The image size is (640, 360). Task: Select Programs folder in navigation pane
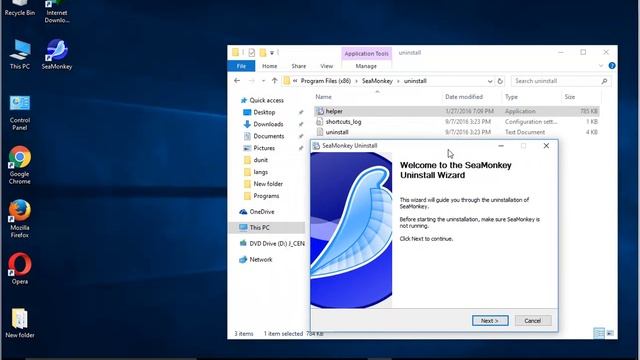[266, 196]
